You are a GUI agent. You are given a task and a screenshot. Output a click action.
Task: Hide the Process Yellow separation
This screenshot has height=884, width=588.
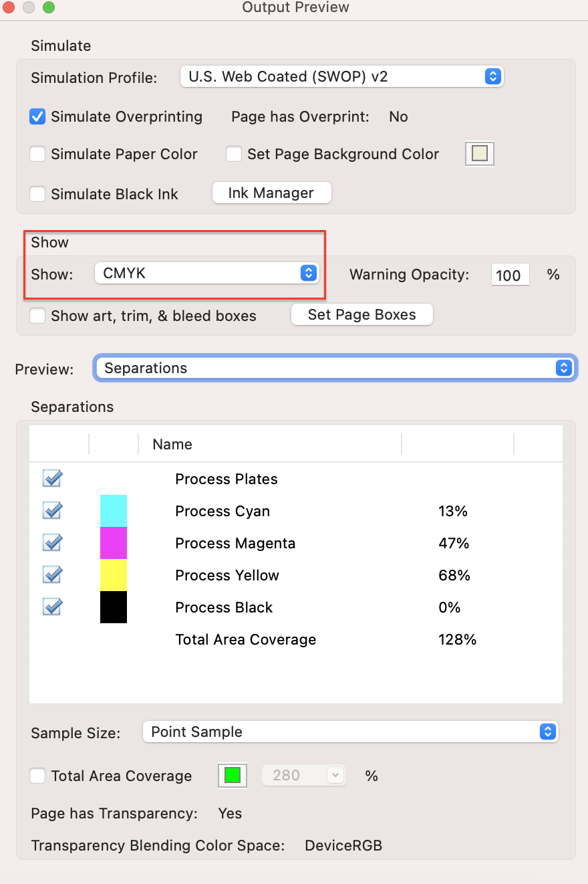coord(52,575)
